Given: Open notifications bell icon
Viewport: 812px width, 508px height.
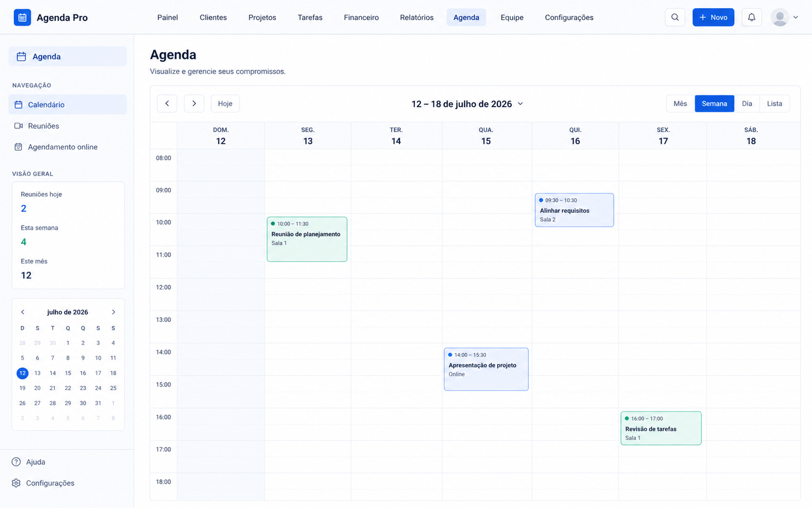Looking at the screenshot, I should pyautogui.click(x=752, y=17).
